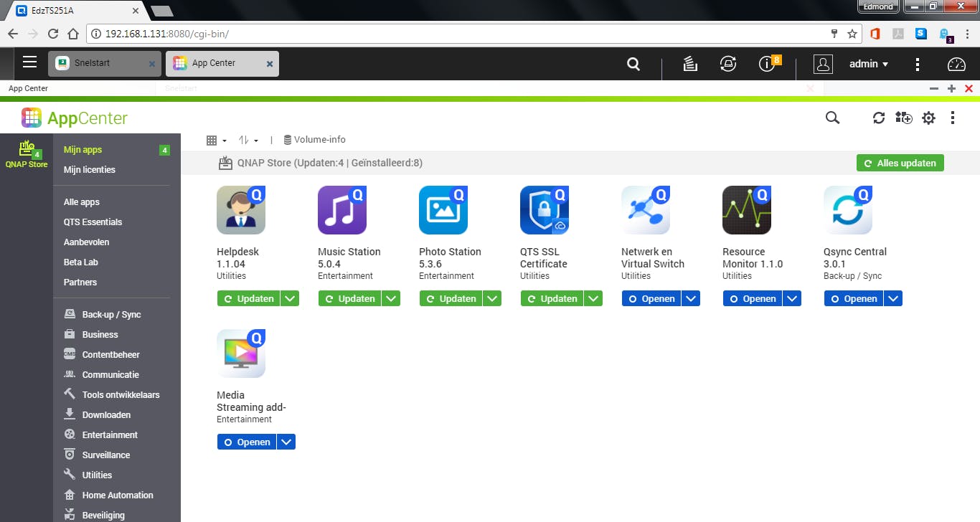Open the three-dot more options in QTS bar
Viewport: 980px width, 522px height.
[x=918, y=64]
